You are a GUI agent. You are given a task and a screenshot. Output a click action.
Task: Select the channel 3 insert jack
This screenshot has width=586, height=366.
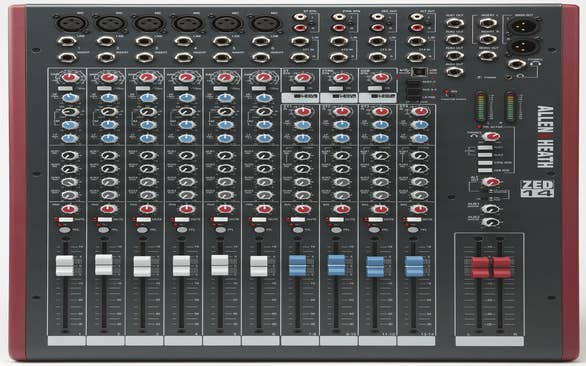click(x=145, y=58)
